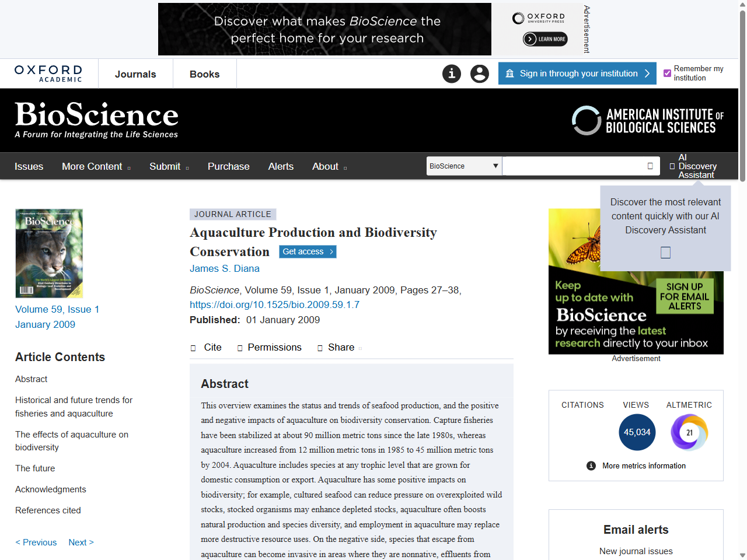The width and height of the screenshot is (747, 560).
Task: Jump to References cited section
Action: tap(48, 510)
